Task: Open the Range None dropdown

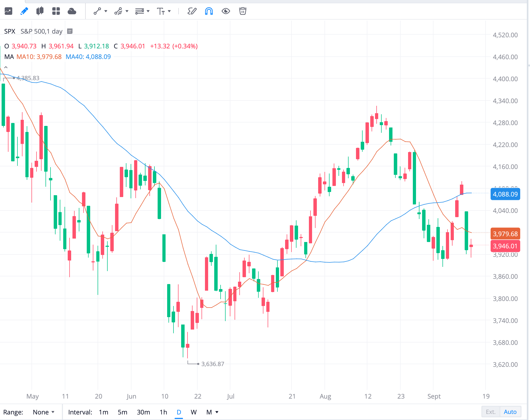Action: [44, 412]
